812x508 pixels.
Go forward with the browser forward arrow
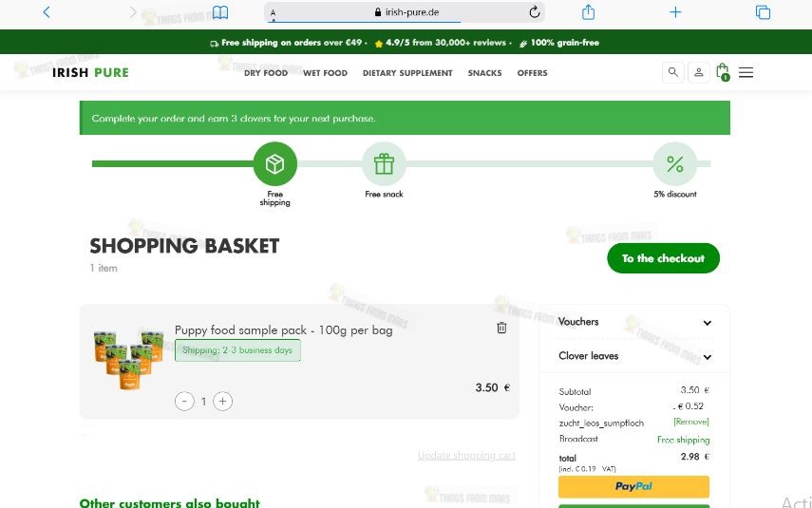pyautogui.click(x=133, y=12)
